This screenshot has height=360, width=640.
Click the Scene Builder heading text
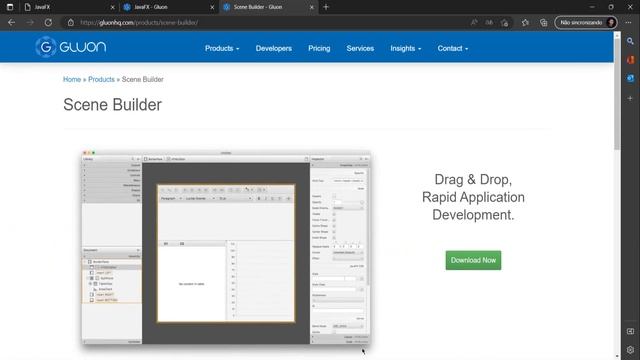coord(112,105)
